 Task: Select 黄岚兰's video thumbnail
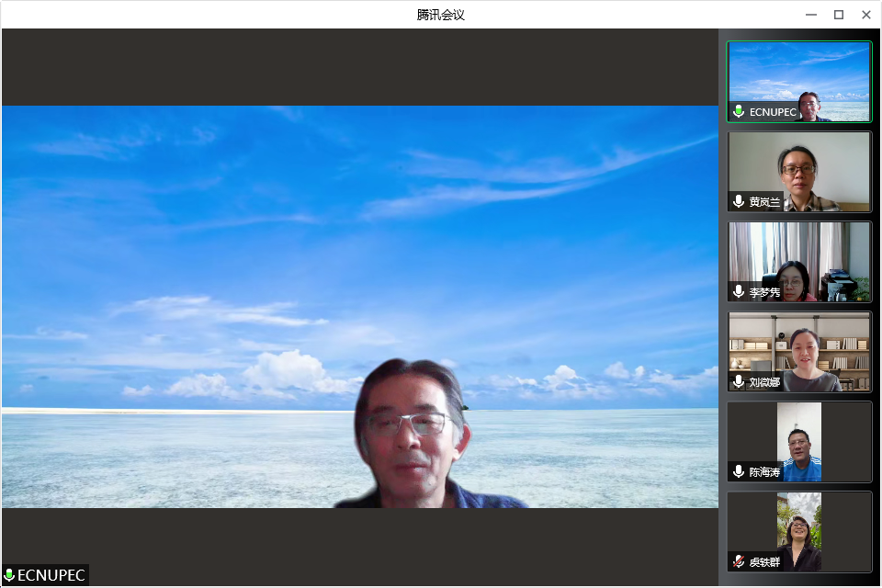click(x=798, y=171)
